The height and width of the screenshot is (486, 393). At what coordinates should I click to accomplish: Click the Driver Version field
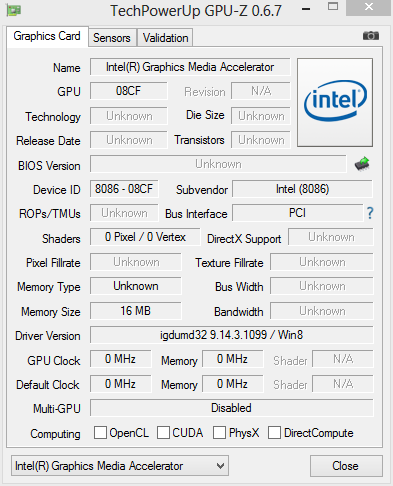point(232,335)
